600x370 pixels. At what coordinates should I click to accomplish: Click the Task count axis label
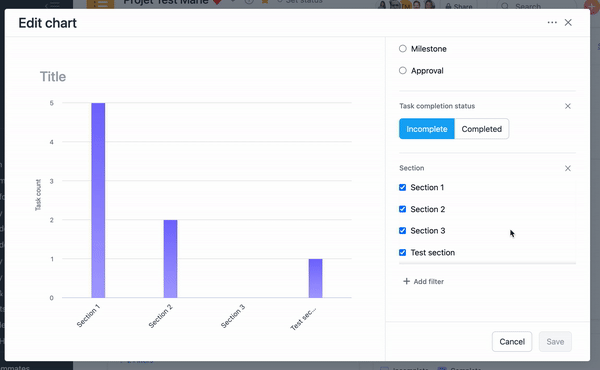(38, 195)
